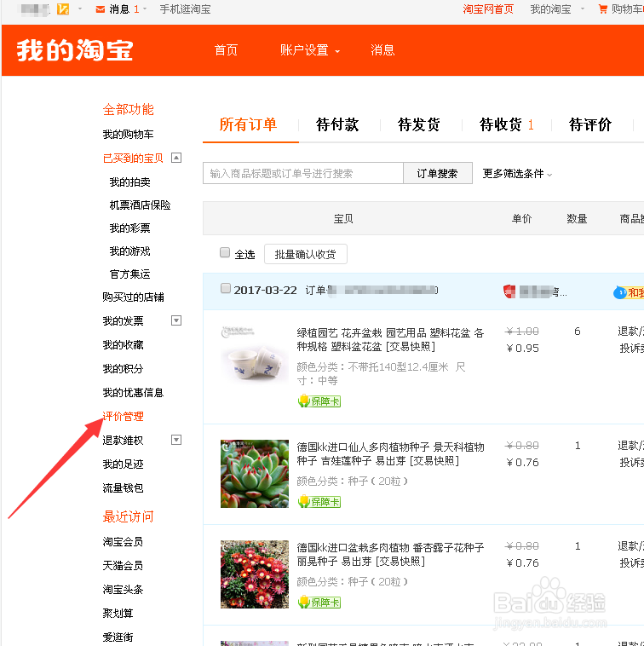
Task: Click the red shield seller icon
Action: click(x=509, y=291)
